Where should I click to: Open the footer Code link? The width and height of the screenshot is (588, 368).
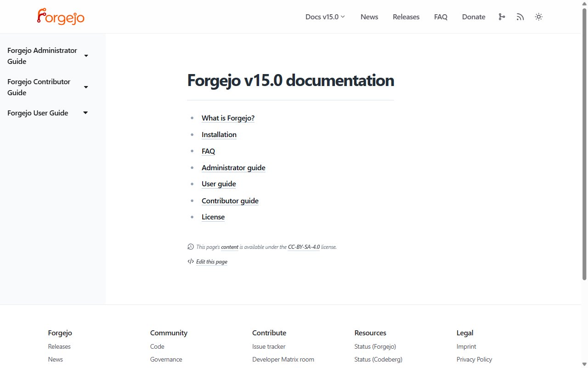[x=157, y=346]
